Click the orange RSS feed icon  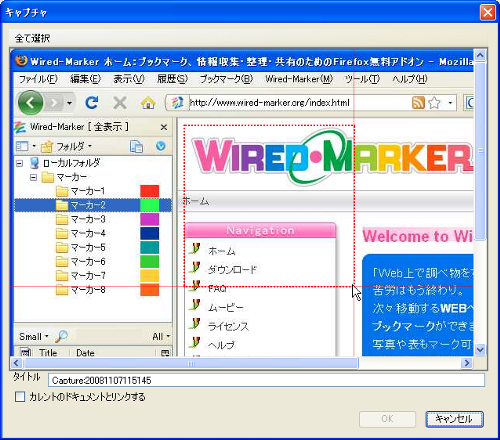[x=418, y=103]
